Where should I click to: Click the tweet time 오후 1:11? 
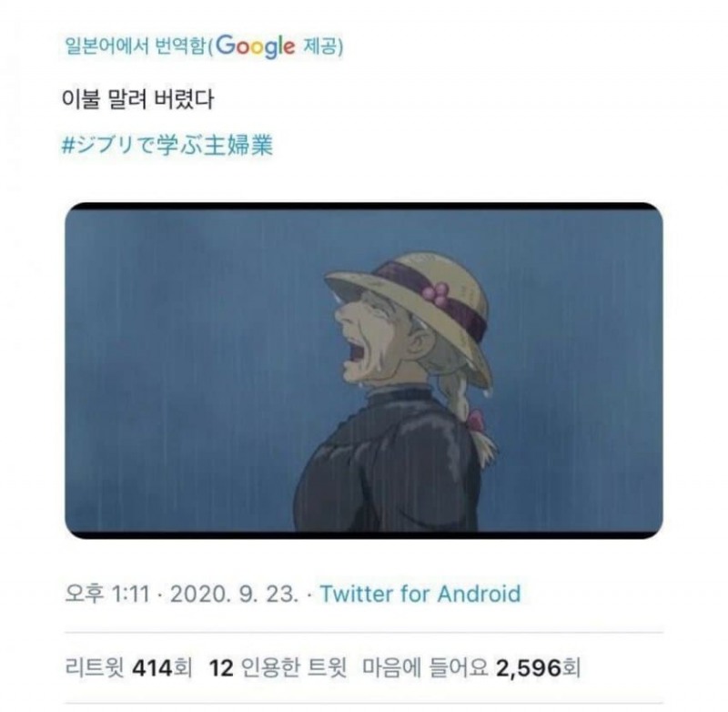point(107,594)
